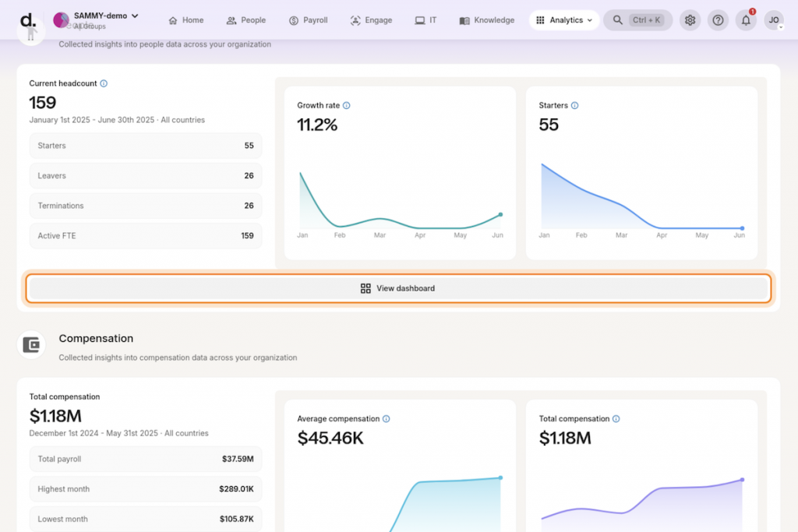
Task: Open notifications via the bell icon
Action: click(x=745, y=20)
